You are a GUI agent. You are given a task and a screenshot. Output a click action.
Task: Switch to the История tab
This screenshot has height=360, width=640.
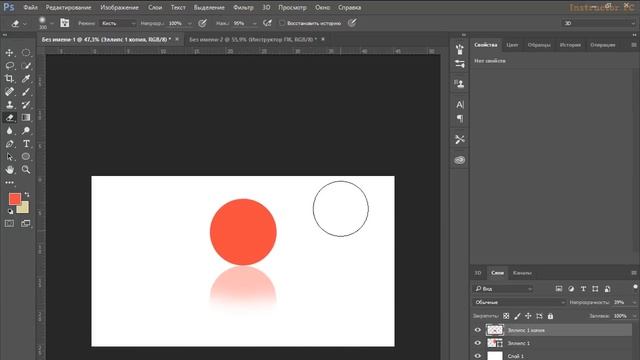click(570, 45)
